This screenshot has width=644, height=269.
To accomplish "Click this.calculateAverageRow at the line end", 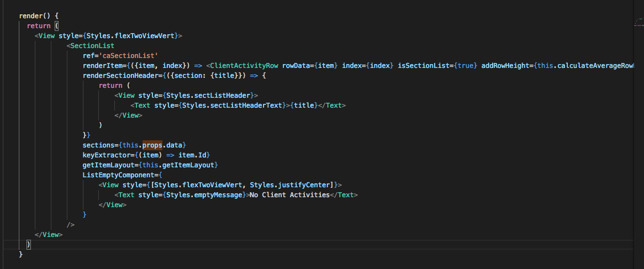I will [x=585, y=66].
